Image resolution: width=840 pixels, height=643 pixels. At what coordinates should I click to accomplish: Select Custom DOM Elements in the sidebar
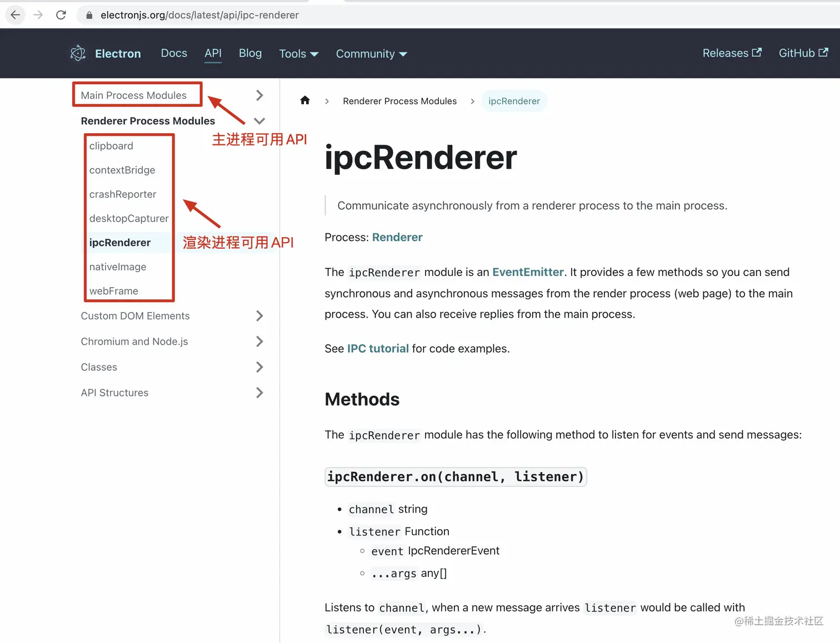135,315
